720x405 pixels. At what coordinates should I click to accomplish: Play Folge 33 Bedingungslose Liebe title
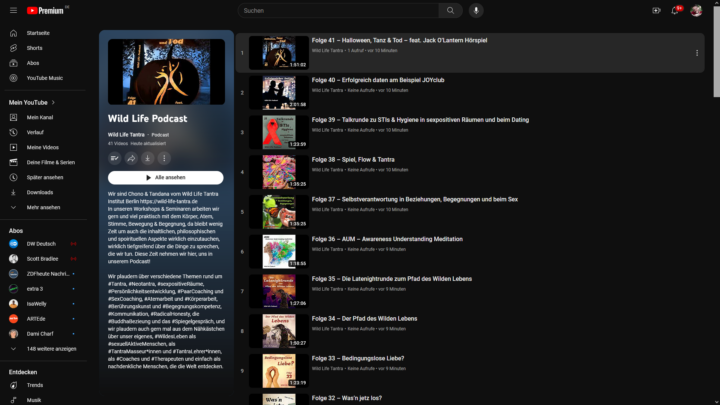[x=358, y=359]
